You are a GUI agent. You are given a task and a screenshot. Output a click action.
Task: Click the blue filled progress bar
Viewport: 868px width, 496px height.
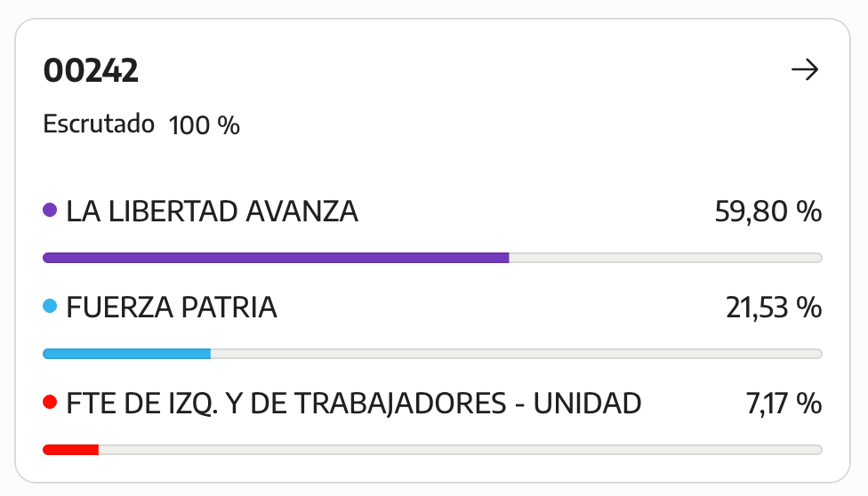[x=127, y=354]
